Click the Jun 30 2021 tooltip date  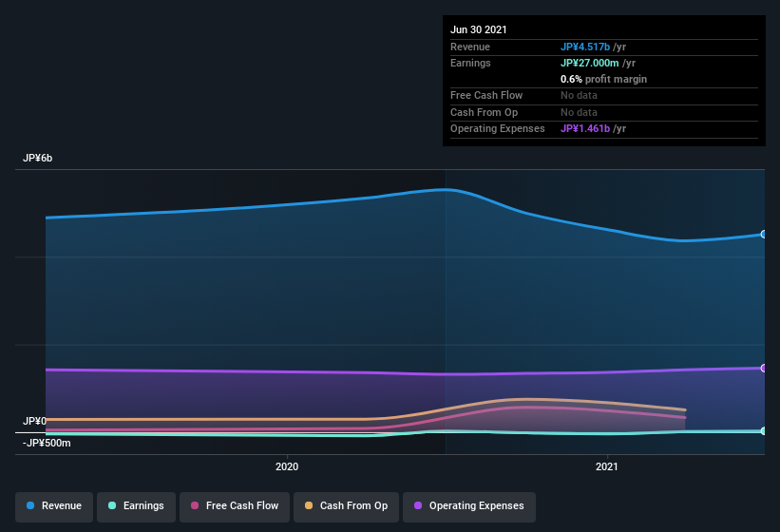tap(479, 29)
